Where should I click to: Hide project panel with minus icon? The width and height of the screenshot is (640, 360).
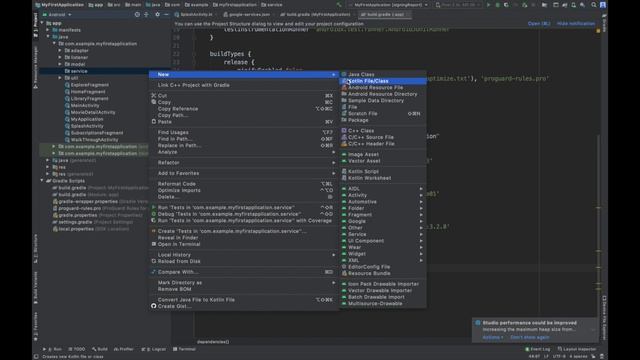point(166,15)
